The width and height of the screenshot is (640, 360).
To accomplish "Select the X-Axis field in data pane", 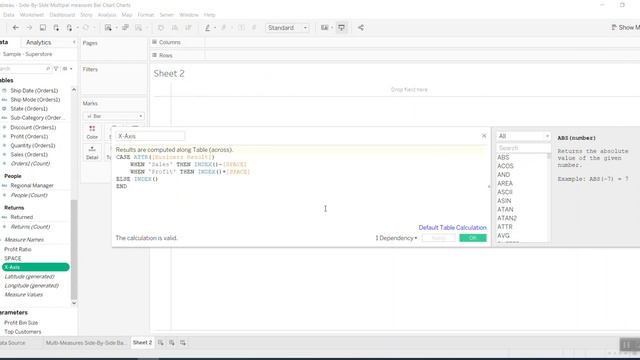I will (36, 267).
